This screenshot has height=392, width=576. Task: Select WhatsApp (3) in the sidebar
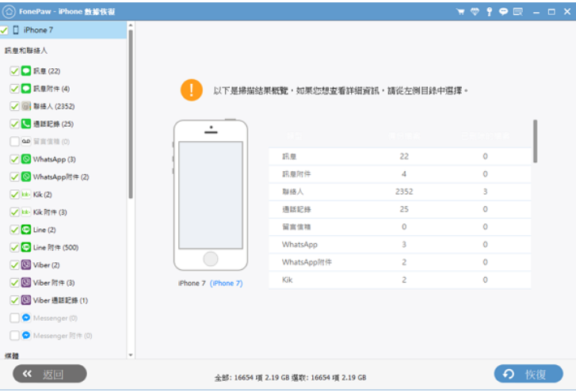(55, 159)
